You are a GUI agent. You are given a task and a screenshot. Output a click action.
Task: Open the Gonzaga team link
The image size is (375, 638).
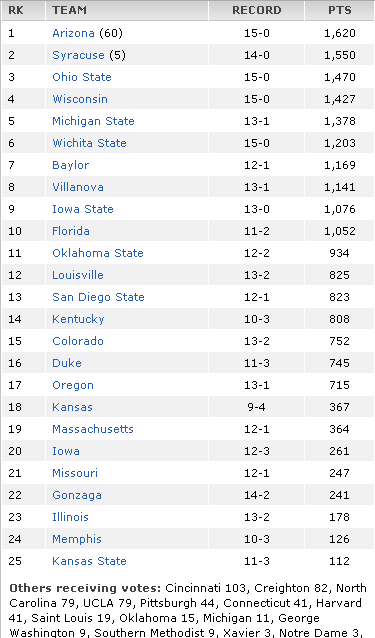tap(77, 495)
